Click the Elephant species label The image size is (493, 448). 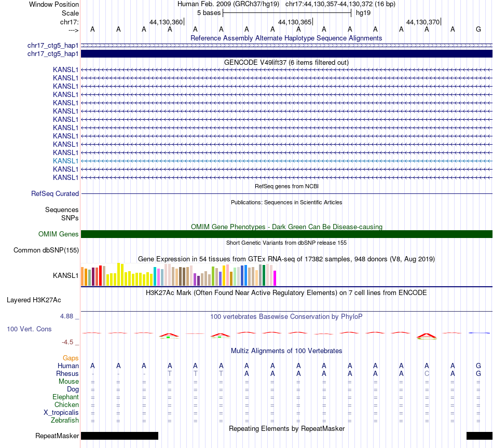pyautogui.click(x=65, y=397)
